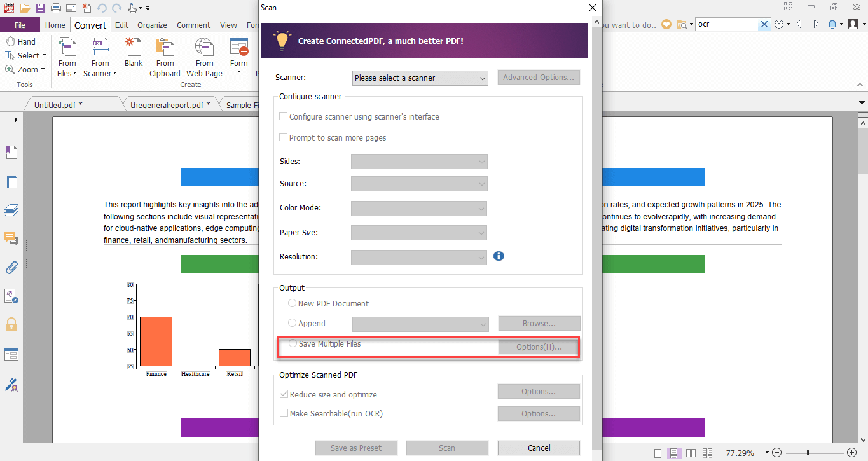Screen dimensions: 868x461
Task: Click the notification bell icon
Action: (x=832, y=25)
